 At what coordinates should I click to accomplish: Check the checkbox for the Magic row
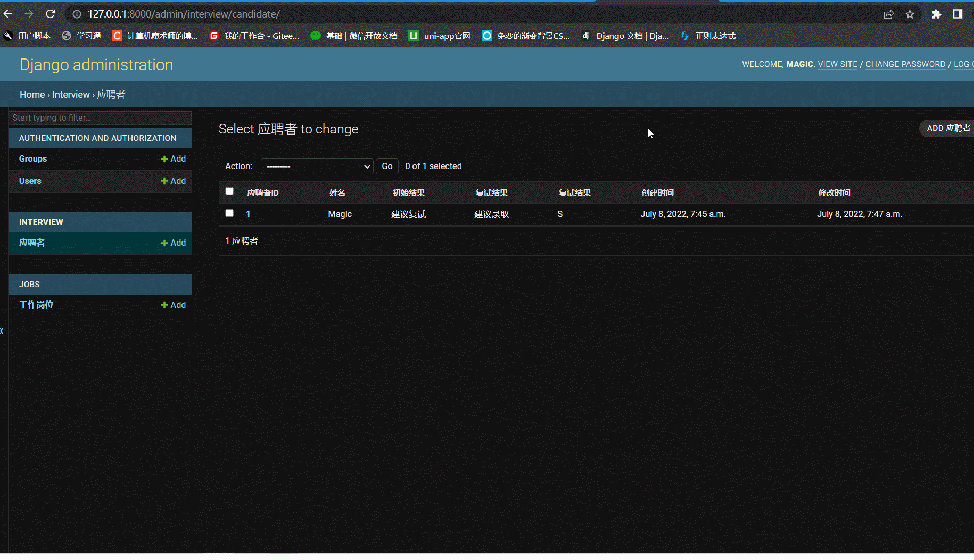[x=229, y=213]
